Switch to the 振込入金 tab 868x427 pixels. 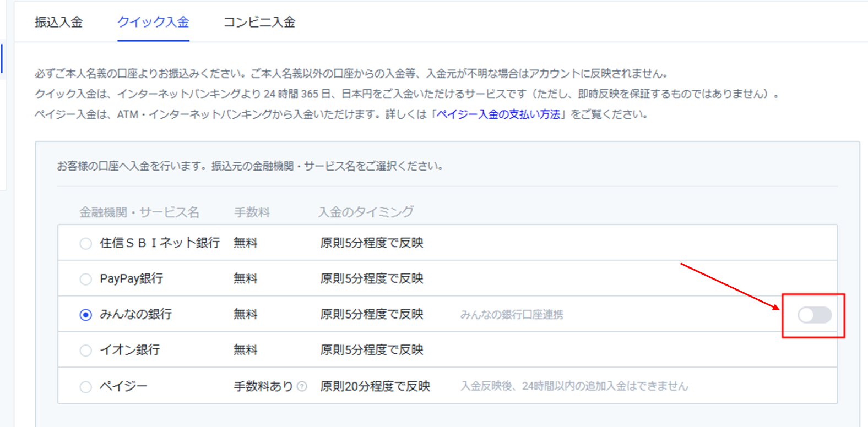pyautogui.click(x=58, y=22)
